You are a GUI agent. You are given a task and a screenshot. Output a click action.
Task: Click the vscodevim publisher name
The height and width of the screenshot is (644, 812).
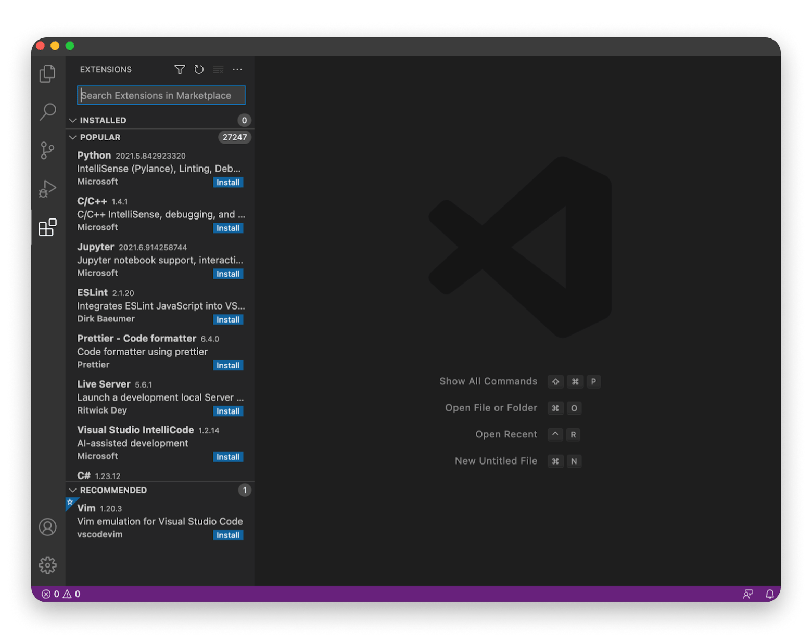point(100,534)
